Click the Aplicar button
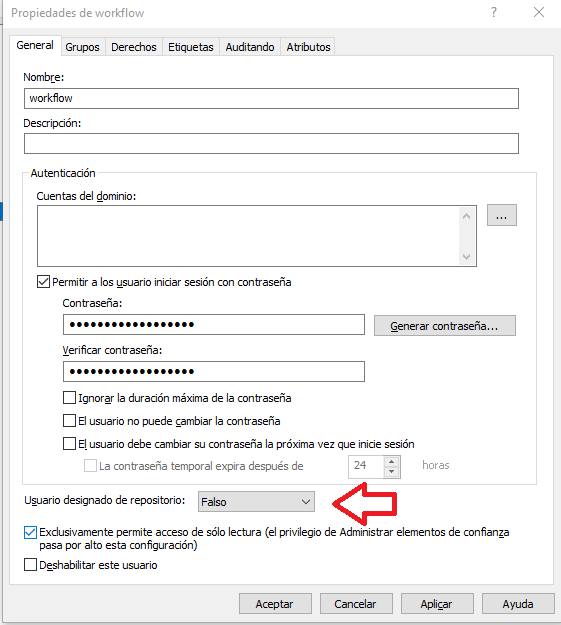Image resolution: width=561 pixels, height=625 pixels. click(437, 604)
